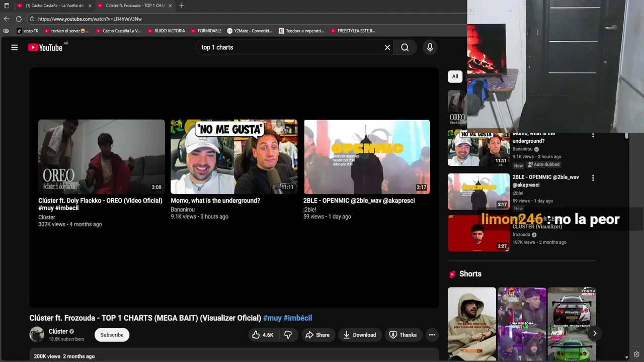Image resolution: width=644 pixels, height=362 pixels.
Task: Like the video with thumbs-up 4.6K
Action: coord(263,335)
